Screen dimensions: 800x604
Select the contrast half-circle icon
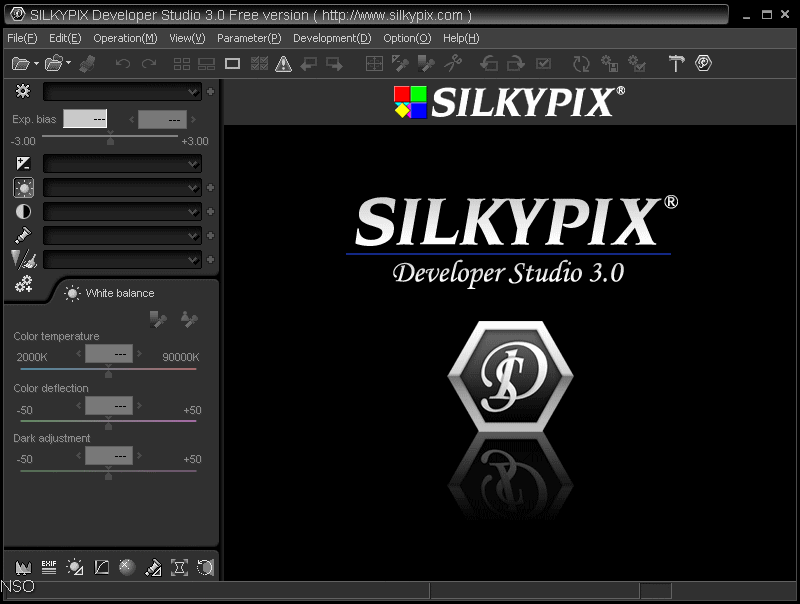pos(23,212)
